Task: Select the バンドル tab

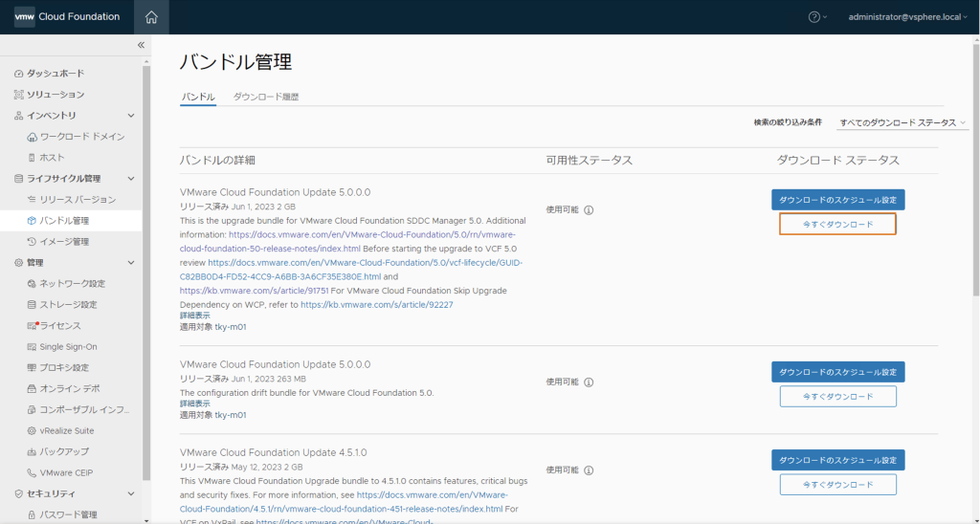Action: pos(198,98)
